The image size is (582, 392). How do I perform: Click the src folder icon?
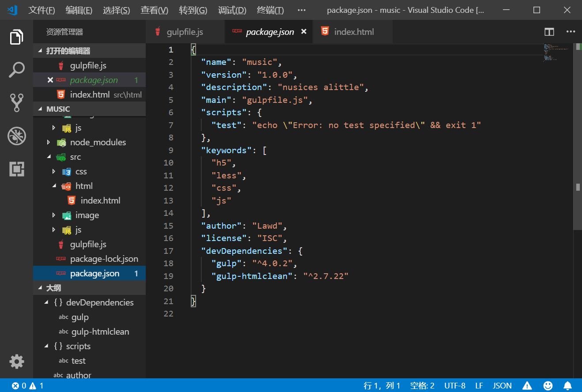point(61,157)
